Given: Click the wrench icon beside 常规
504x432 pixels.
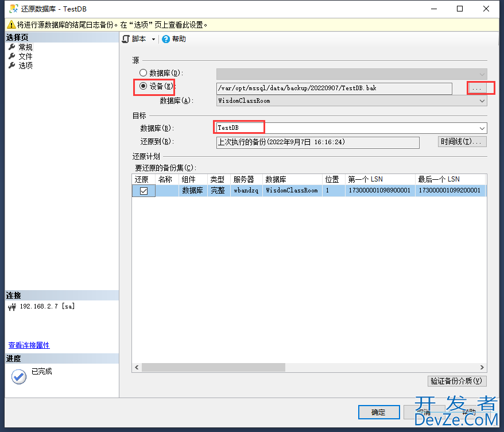Looking at the screenshot, I should pyautogui.click(x=12, y=47).
